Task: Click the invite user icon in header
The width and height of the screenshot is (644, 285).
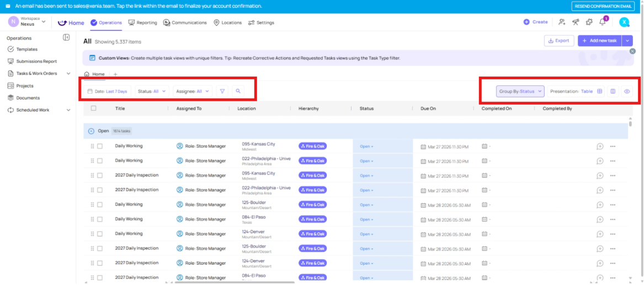Action: [562, 22]
